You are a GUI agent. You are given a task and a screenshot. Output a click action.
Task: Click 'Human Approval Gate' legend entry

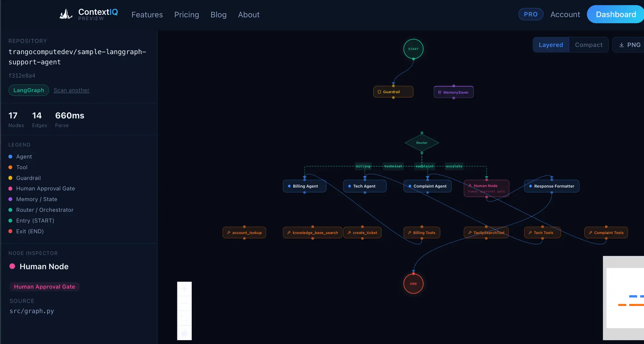42,188
